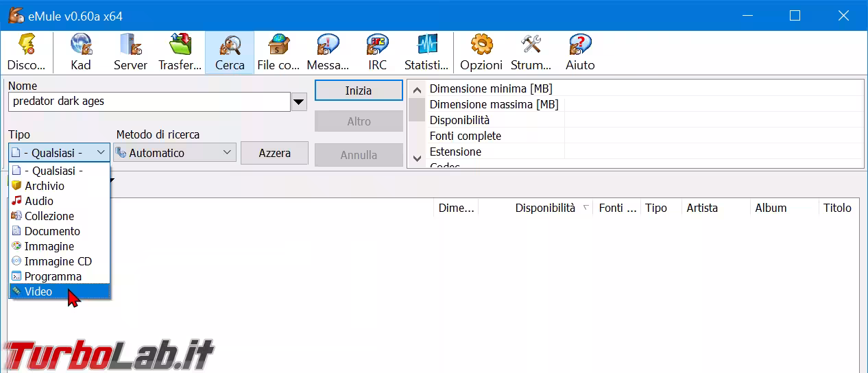This screenshot has width=868, height=373.
Task: Open the Server toolbar icon
Action: [130, 45]
